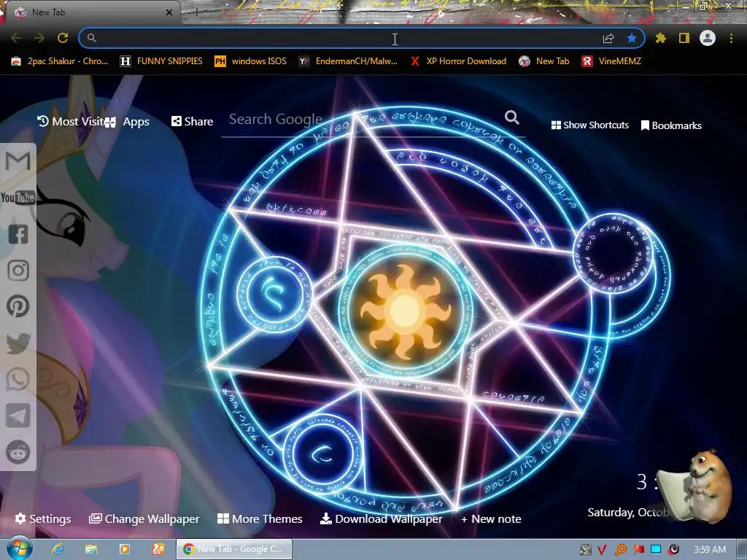Open Instagram from the side panel

tap(18, 271)
